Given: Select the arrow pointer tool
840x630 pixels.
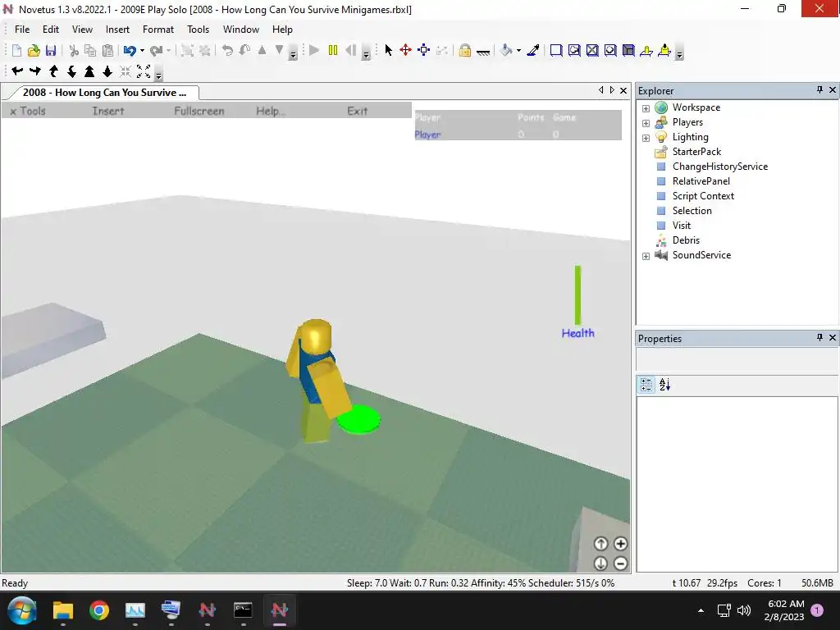Looking at the screenshot, I should [x=388, y=50].
